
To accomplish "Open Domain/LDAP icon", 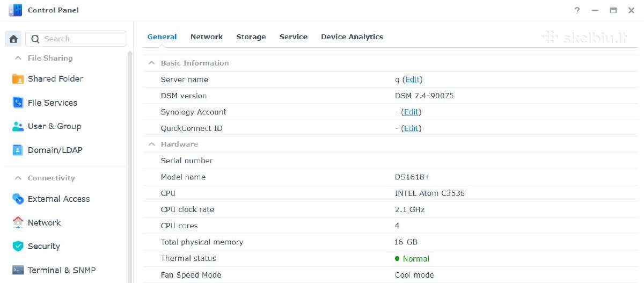I will (x=18, y=150).
